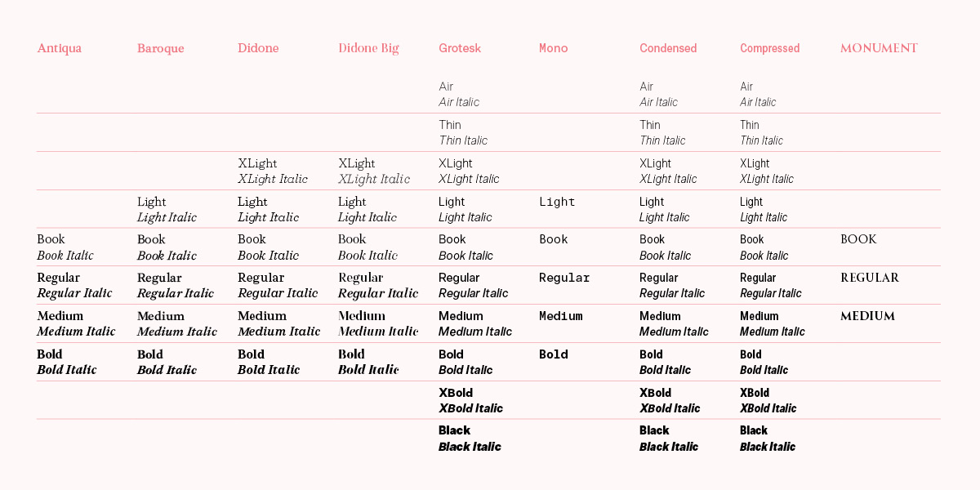Select the MONUMENT family header
The image size is (980, 490).
pos(879,48)
